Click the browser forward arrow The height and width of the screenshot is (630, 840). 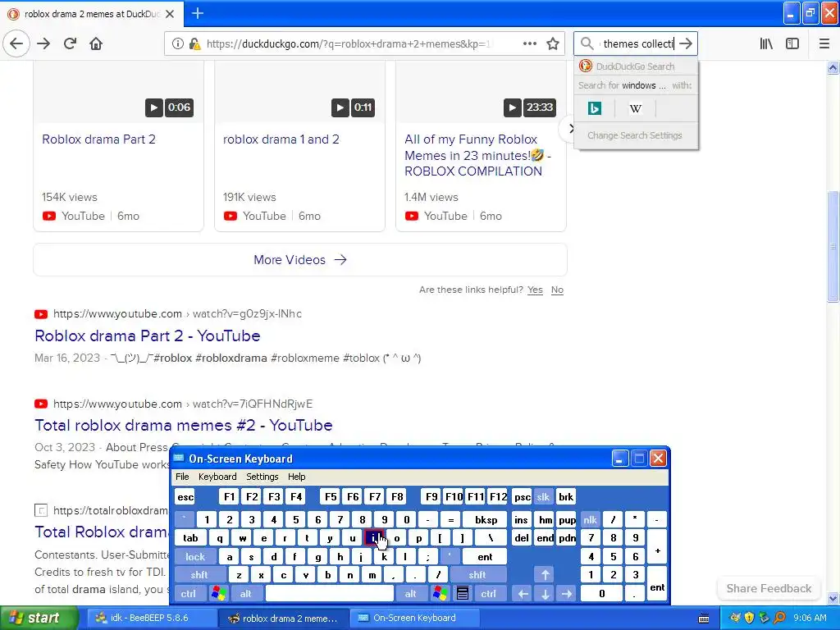(43, 43)
